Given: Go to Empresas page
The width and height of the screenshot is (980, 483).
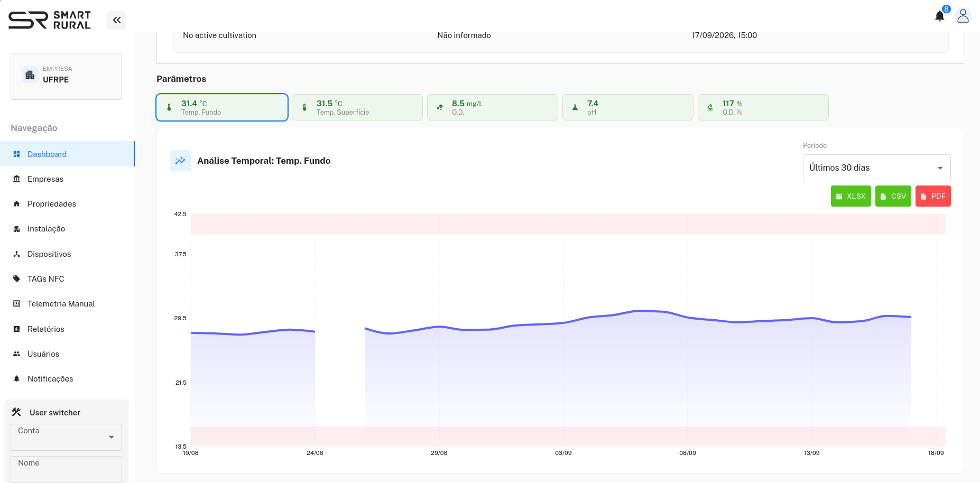Looking at the screenshot, I should coord(67,179).
